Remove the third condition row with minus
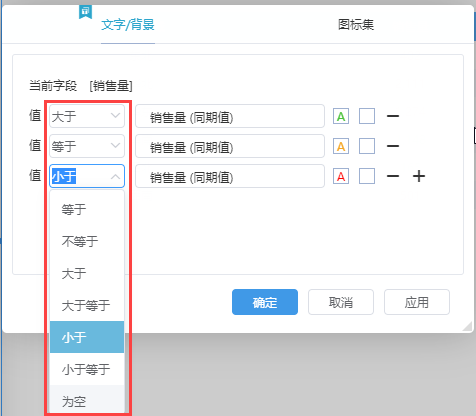Image resolution: width=476 pixels, height=416 pixels. click(x=393, y=176)
